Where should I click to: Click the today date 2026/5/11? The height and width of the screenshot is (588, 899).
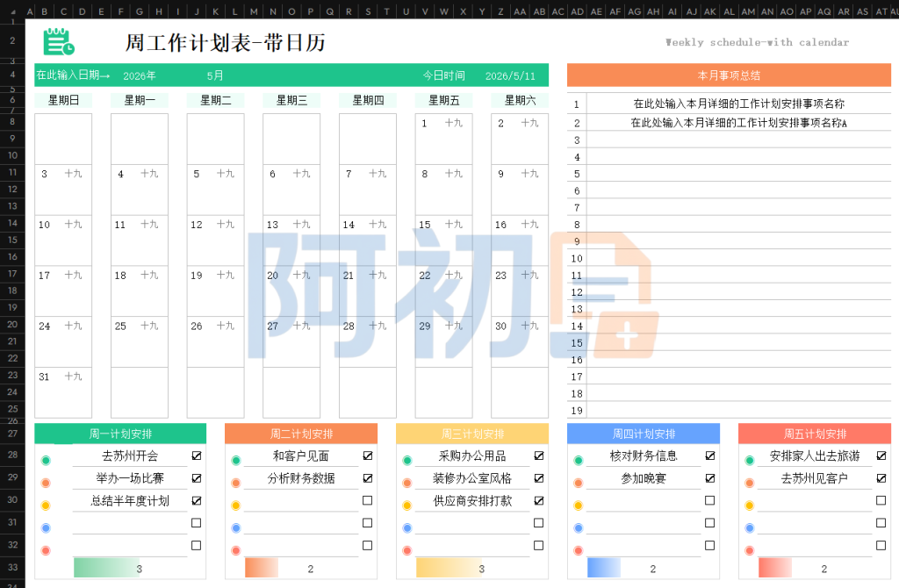pos(510,75)
